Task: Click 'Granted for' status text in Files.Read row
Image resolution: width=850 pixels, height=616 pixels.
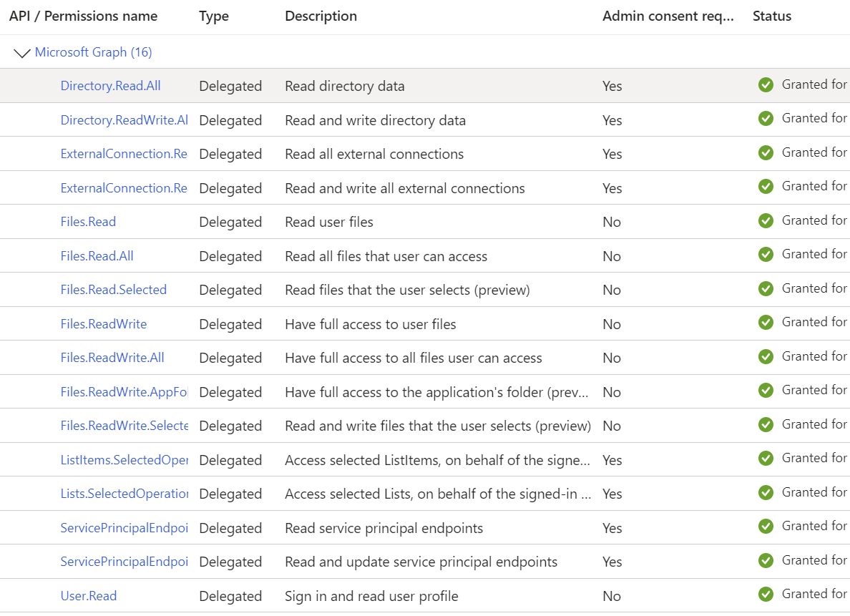Action: click(x=814, y=220)
